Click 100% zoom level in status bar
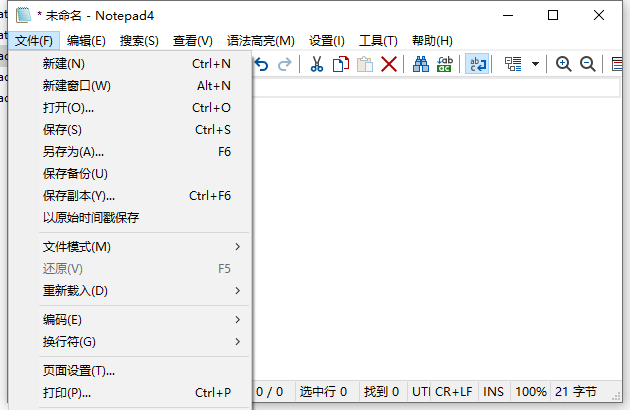This screenshot has width=630, height=410. point(531,392)
